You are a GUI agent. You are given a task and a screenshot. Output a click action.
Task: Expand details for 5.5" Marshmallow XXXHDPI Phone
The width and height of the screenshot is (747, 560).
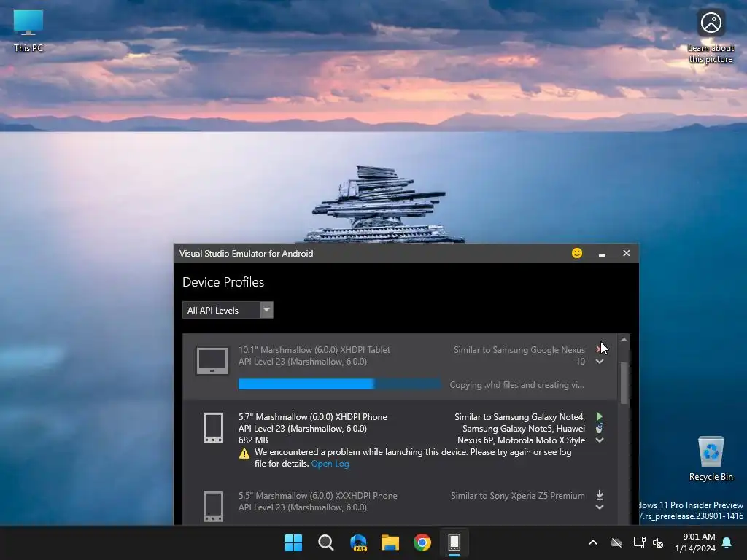600,507
